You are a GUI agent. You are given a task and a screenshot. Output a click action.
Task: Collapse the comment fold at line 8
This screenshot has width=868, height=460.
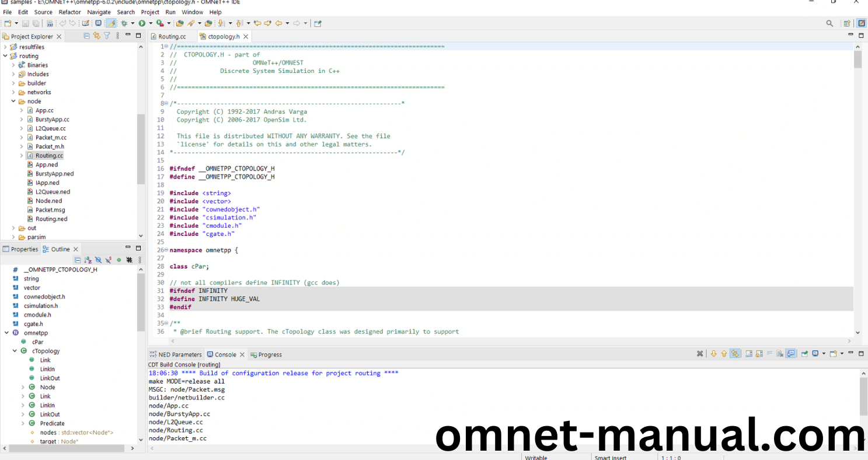click(x=166, y=103)
